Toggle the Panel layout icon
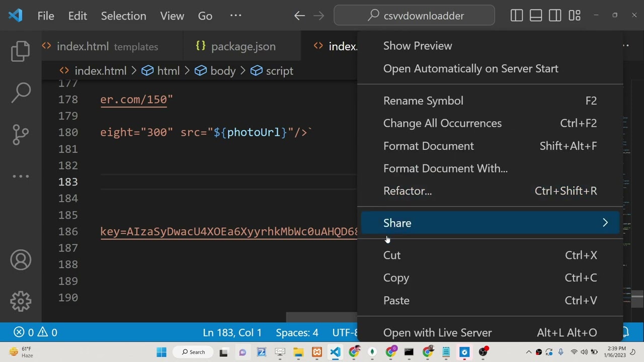This screenshot has width=644, height=362. pos(536,16)
